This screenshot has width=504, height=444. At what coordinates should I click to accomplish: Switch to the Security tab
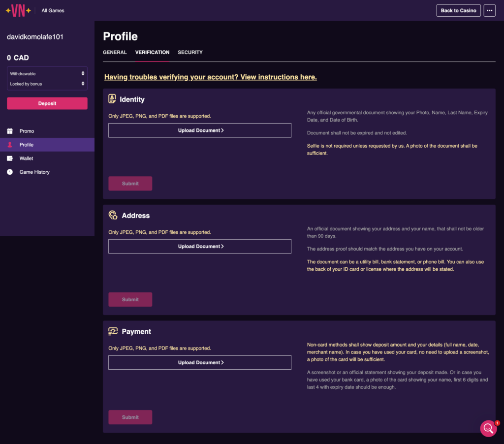(190, 52)
